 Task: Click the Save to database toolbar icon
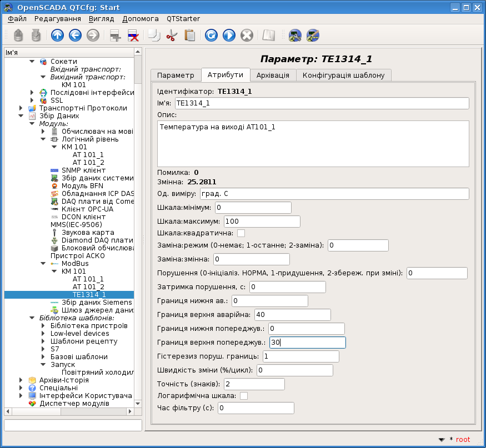tap(36, 36)
